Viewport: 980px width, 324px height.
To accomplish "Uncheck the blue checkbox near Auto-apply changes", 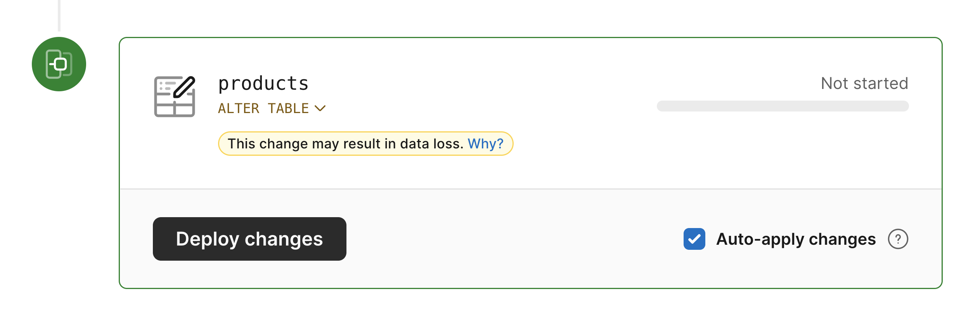I will [694, 239].
